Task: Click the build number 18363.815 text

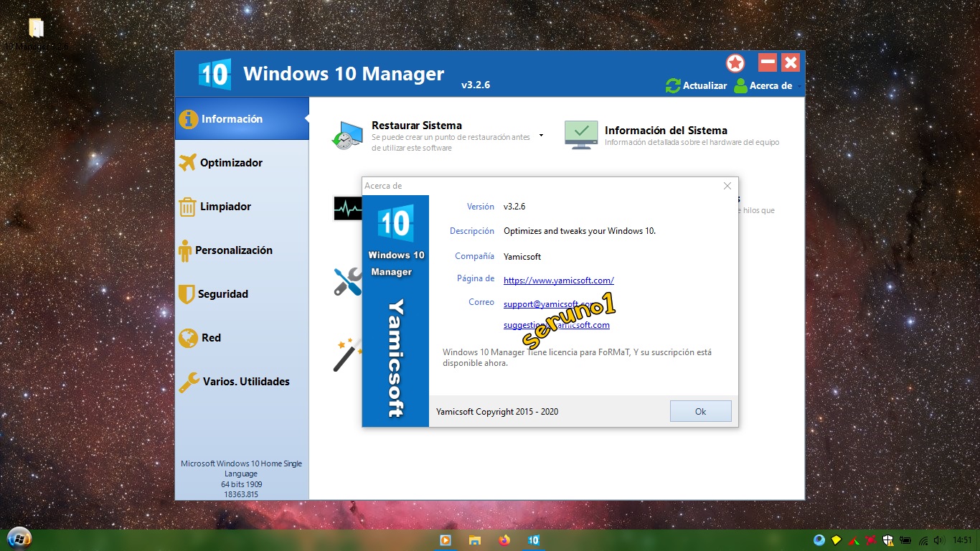Action: tap(242, 494)
